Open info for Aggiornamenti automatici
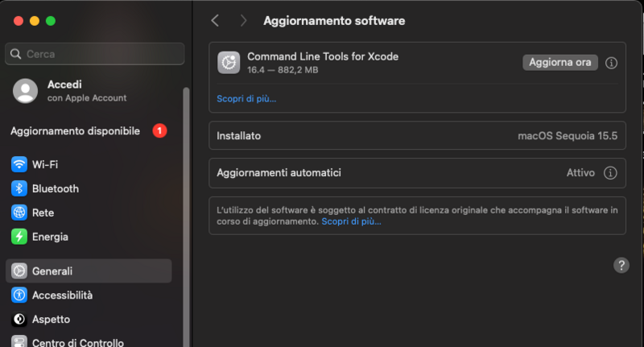 click(610, 173)
